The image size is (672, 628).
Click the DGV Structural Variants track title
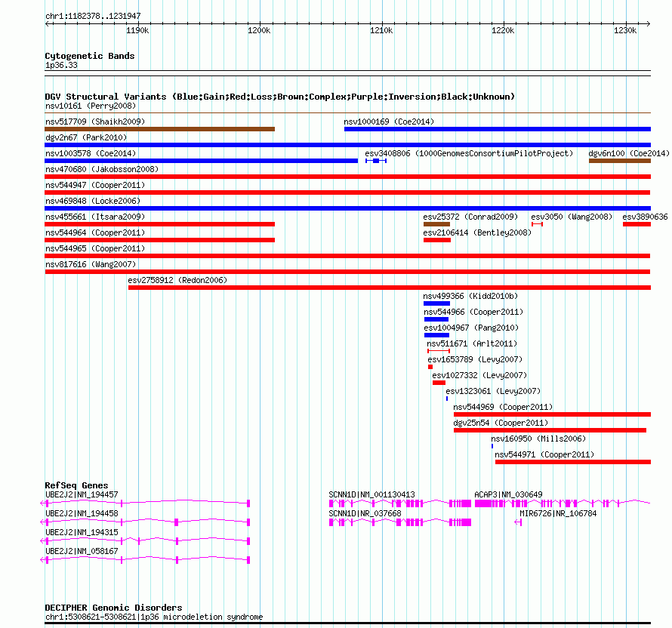click(280, 97)
